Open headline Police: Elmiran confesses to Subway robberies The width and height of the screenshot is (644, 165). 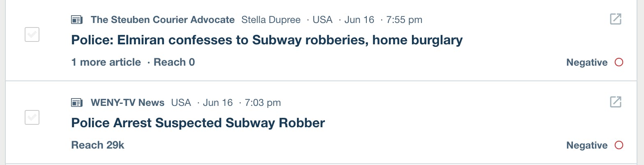click(267, 40)
